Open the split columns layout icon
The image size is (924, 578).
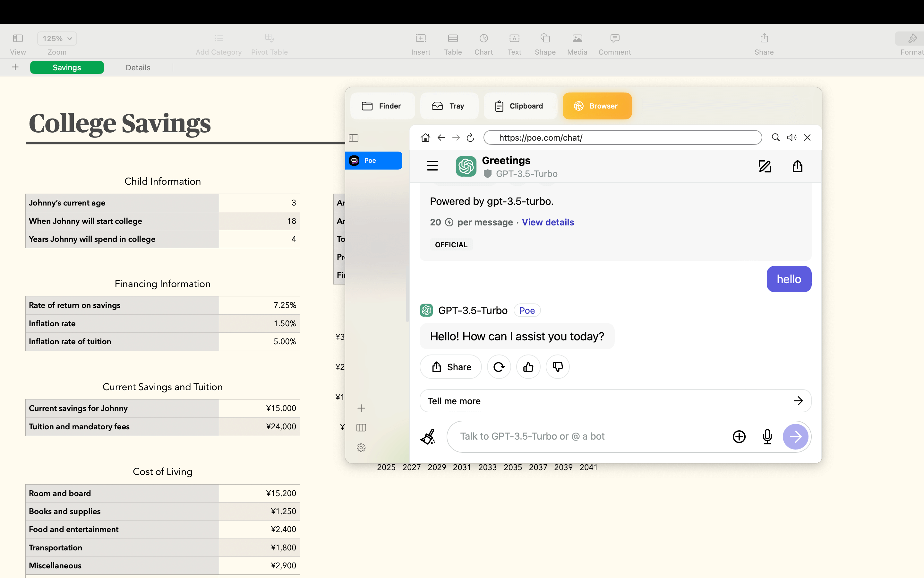coord(361,428)
